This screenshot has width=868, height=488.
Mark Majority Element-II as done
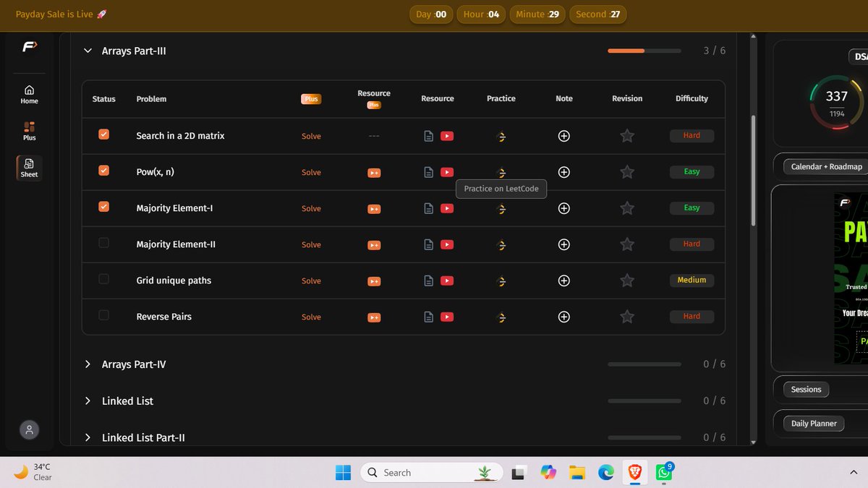click(x=103, y=243)
